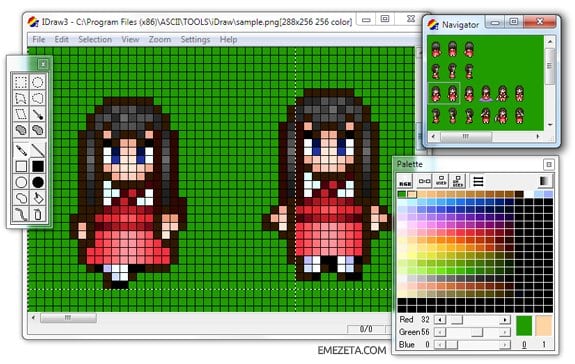Click the top-left sprite in Navigator

point(436,49)
